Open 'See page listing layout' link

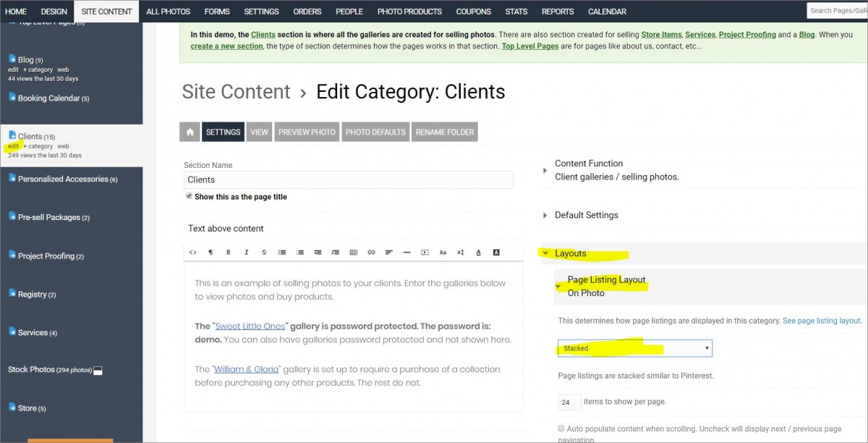822,321
